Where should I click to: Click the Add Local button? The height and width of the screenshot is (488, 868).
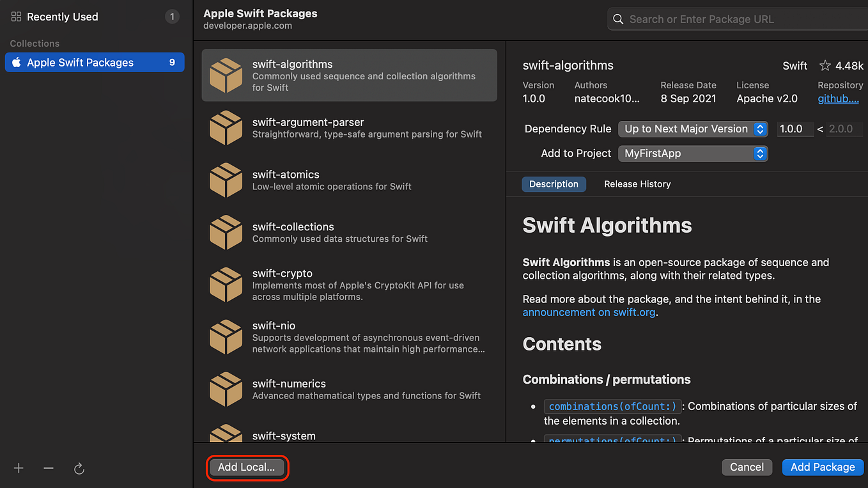(x=247, y=468)
